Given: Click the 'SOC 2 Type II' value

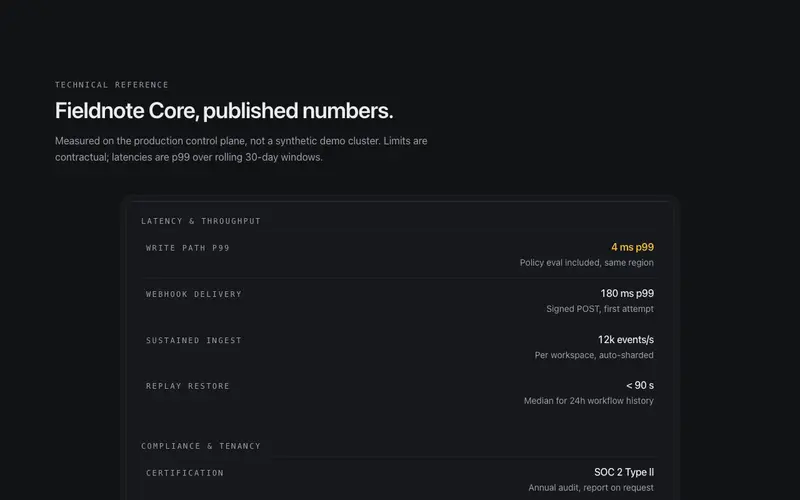Looking at the screenshot, I should pyautogui.click(x=624, y=472).
